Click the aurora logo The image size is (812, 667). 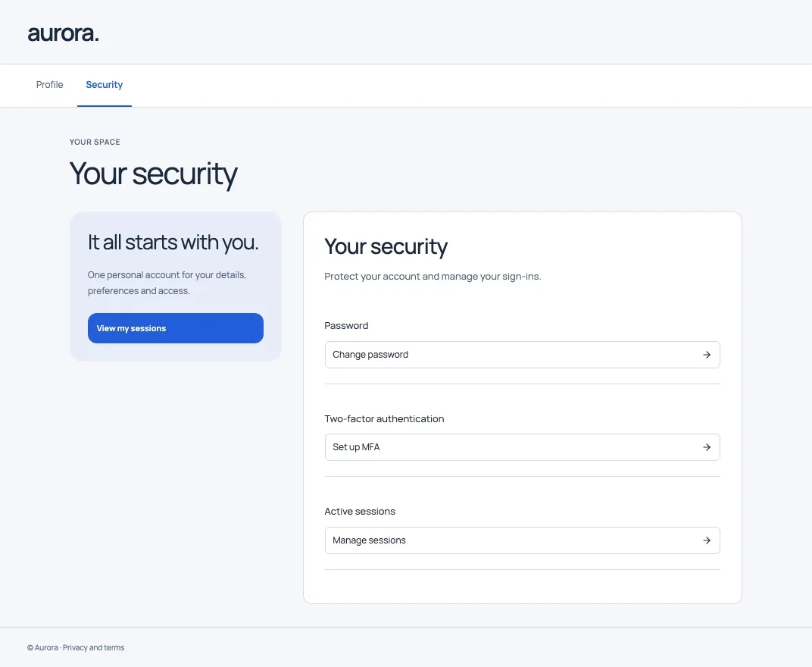[63, 33]
